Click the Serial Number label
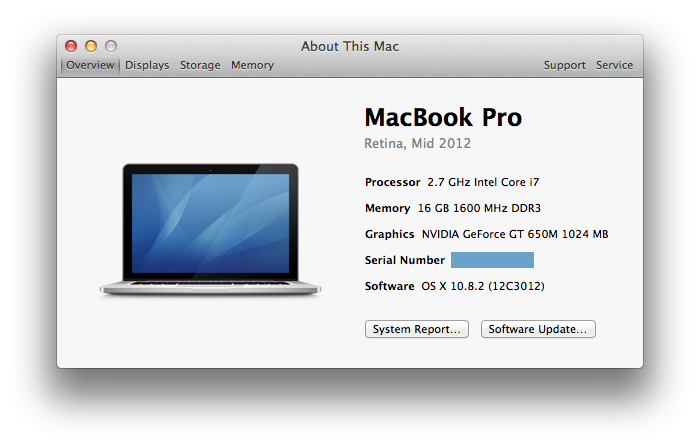Screen dimensions: 700x447 click(x=404, y=260)
